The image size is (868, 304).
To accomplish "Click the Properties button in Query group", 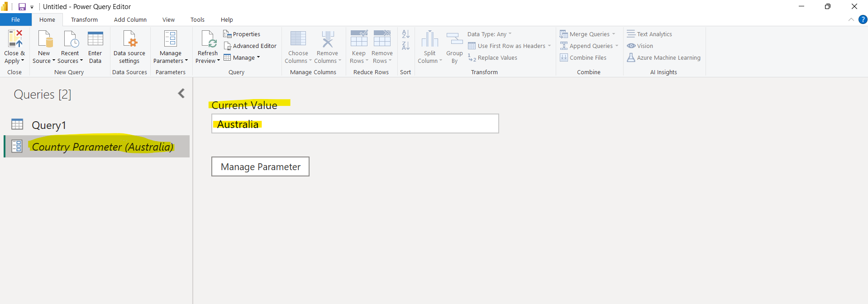I will (242, 34).
